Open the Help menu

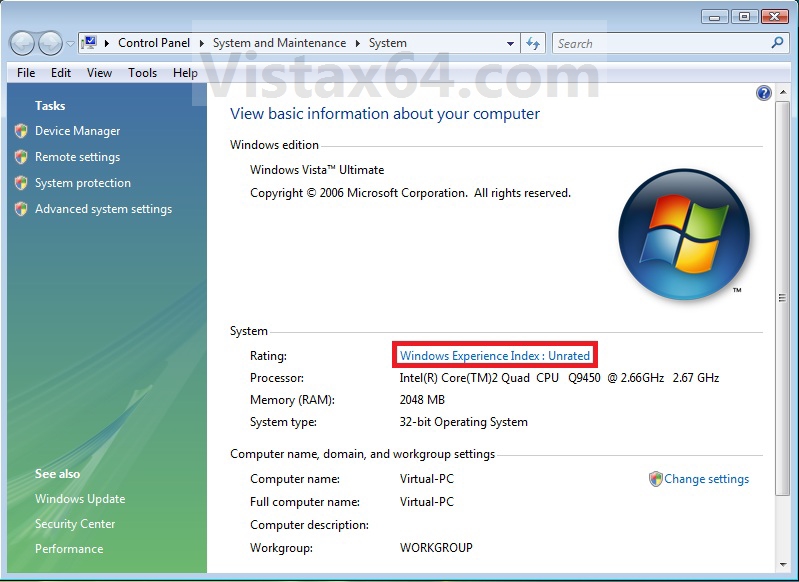point(185,73)
